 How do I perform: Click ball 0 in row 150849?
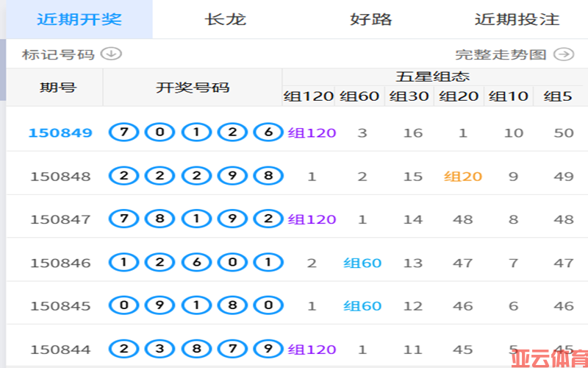coord(160,132)
